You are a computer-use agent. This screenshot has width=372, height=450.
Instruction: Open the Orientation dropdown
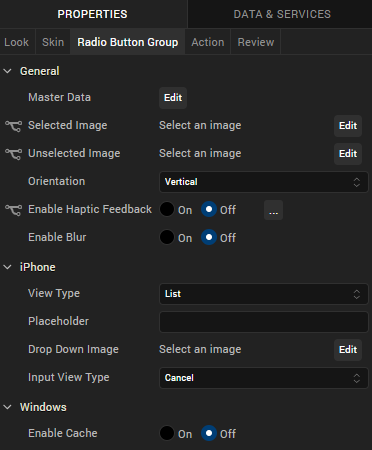[x=264, y=182]
